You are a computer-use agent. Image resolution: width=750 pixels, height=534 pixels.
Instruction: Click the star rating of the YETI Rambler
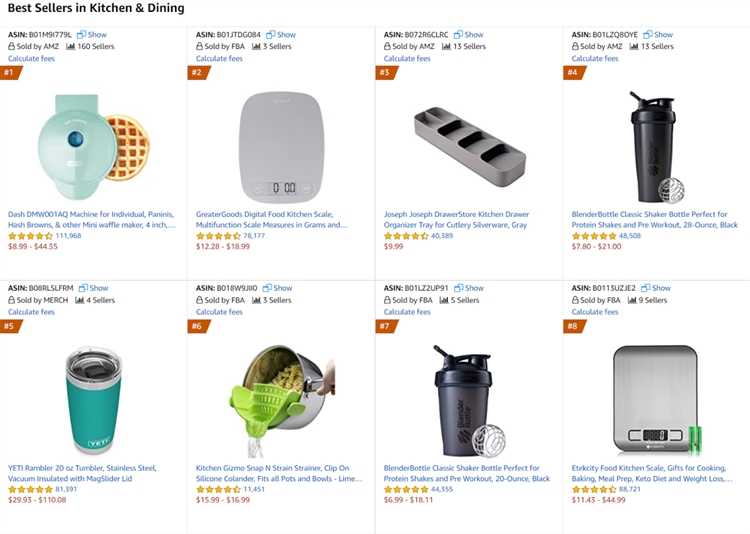[x=30, y=489]
